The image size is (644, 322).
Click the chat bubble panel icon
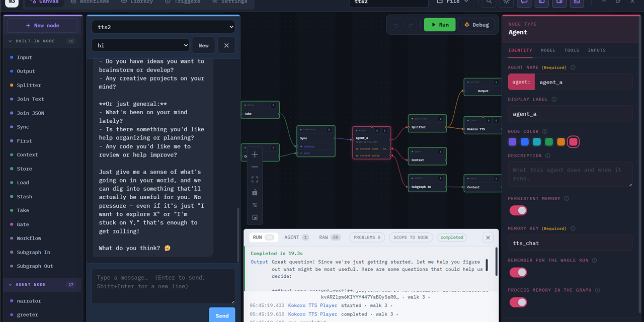pos(524,2)
